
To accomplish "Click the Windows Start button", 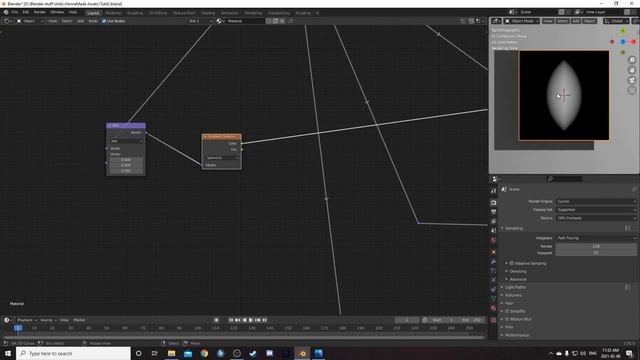I will tap(8, 353).
